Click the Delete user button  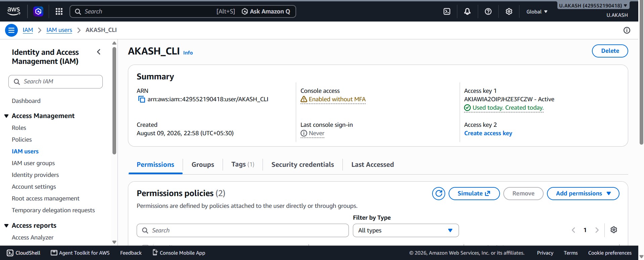click(610, 51)
